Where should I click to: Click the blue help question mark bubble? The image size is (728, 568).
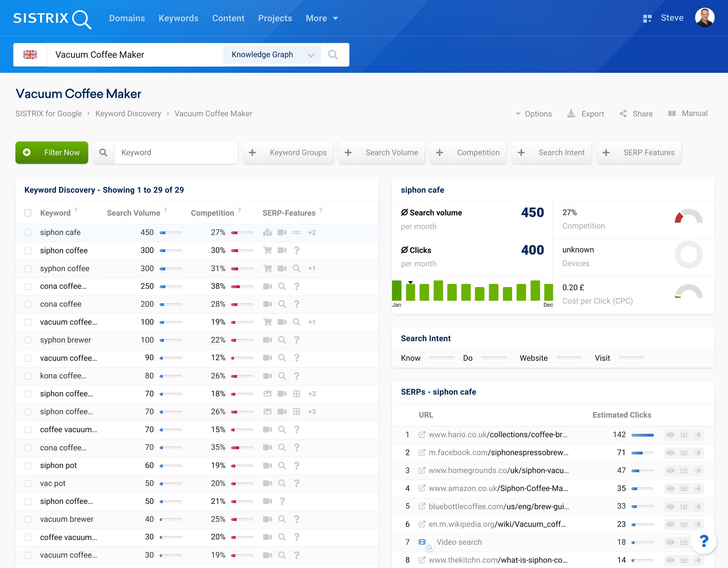coord(704,541)
